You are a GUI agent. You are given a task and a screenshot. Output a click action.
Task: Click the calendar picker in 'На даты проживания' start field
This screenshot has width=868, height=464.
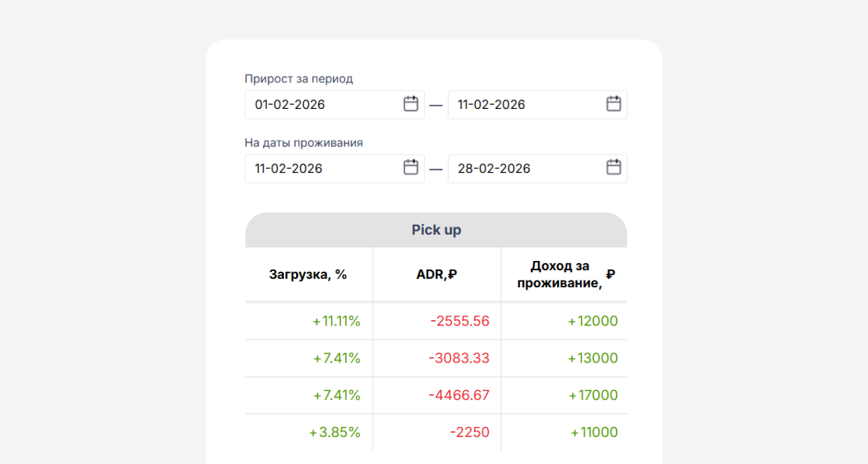tap(410, 168)
